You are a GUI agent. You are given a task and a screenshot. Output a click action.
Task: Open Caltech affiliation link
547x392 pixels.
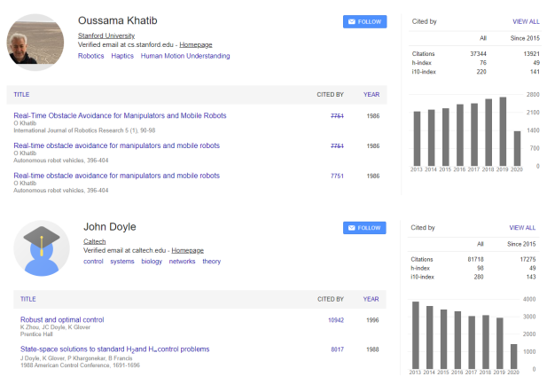click(97, 241)
